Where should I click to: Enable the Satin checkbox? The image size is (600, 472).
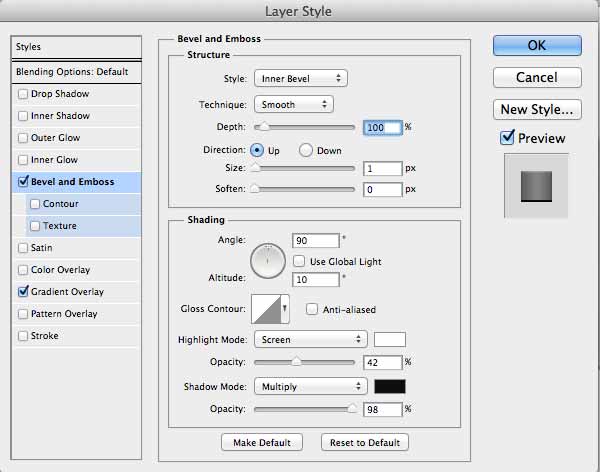point(23,248)
